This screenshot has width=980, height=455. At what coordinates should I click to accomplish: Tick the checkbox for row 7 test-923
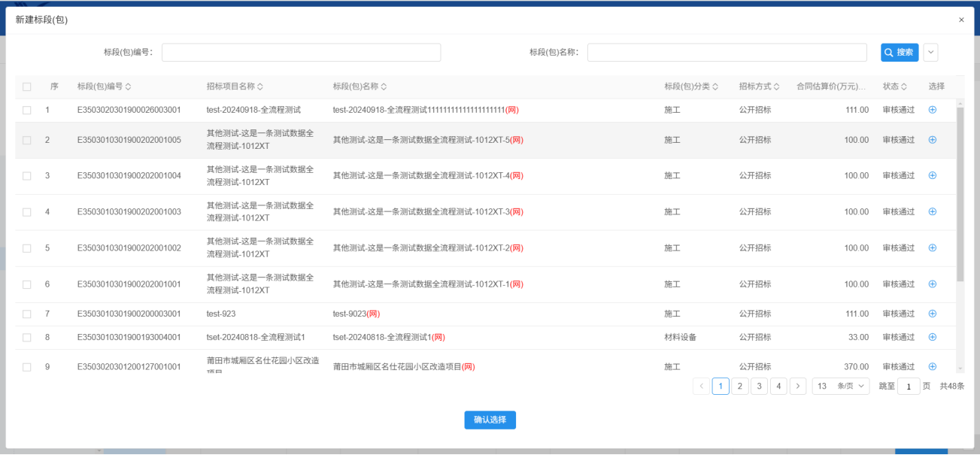tap(27, 314)
